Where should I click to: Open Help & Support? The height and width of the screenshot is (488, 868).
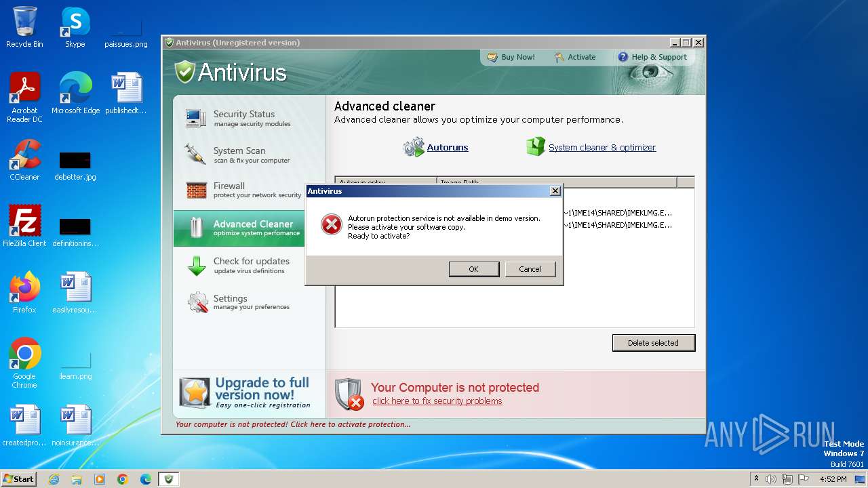(652, 58)
